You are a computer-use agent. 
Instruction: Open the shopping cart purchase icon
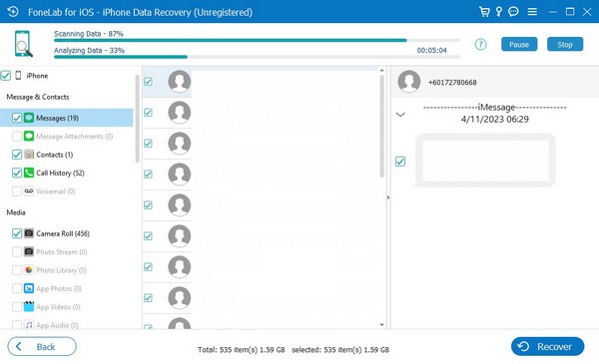coord(484,12)
